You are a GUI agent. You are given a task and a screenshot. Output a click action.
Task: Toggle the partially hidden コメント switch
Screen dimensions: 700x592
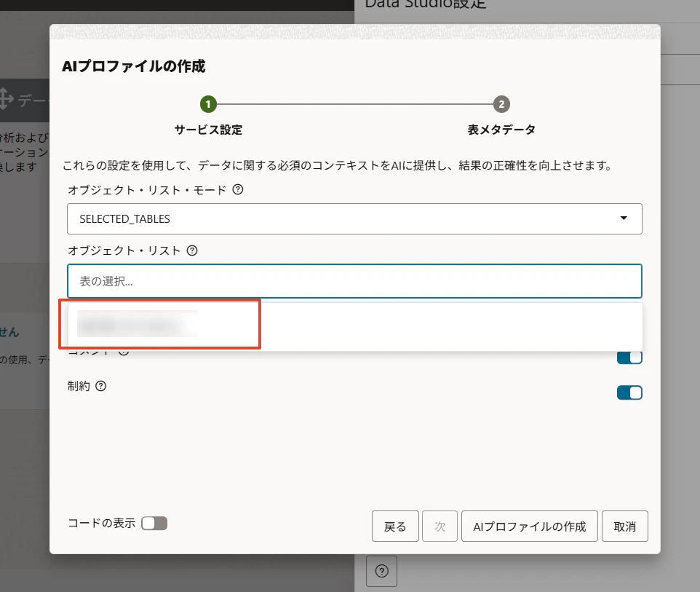click(x=629, y=358)
